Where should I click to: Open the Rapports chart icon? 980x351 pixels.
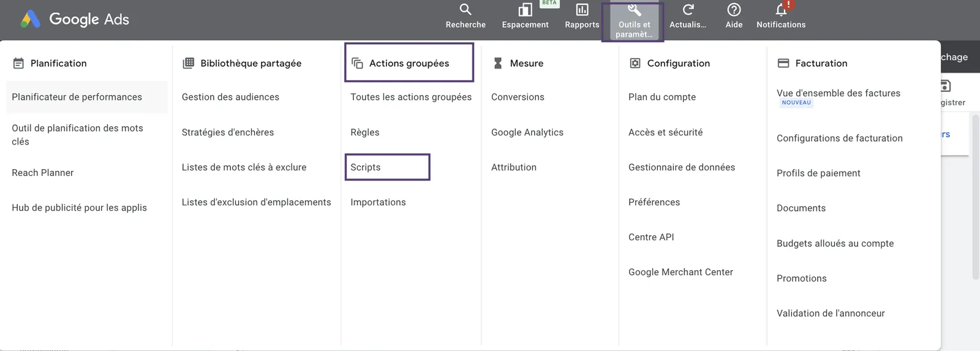[582, 9]
